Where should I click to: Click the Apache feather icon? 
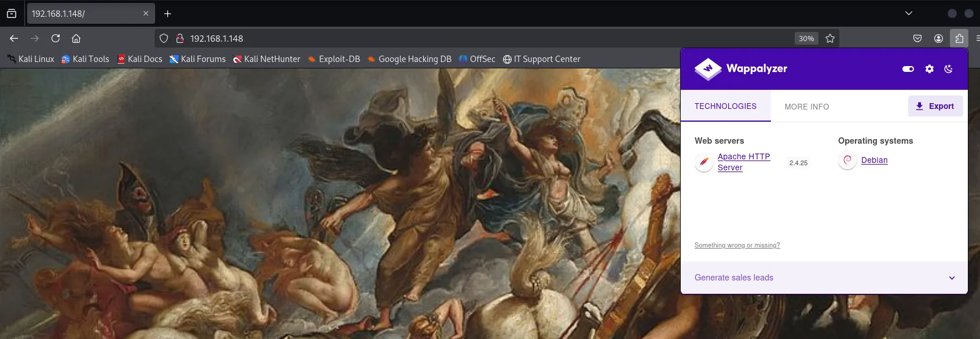(704, 162)
